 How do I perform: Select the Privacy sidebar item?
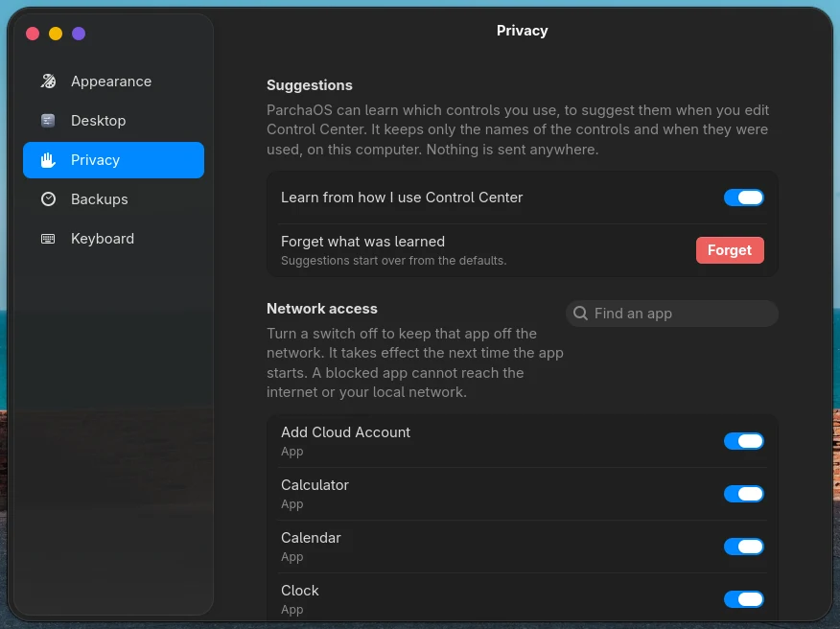pos(113,160)
